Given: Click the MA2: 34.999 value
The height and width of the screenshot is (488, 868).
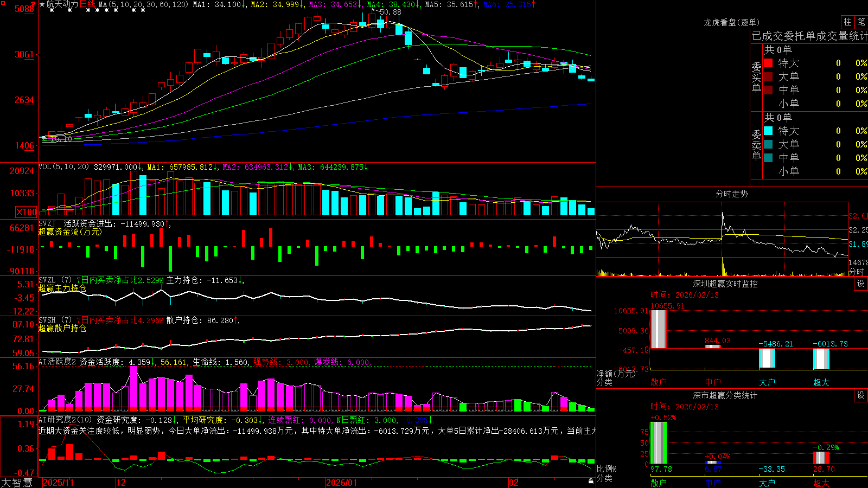Looking at the screenshot, I should click(x=277, y=4).
